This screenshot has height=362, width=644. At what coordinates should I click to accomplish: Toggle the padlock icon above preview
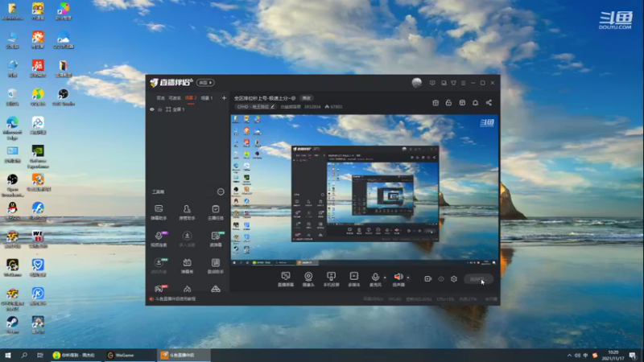448,103
